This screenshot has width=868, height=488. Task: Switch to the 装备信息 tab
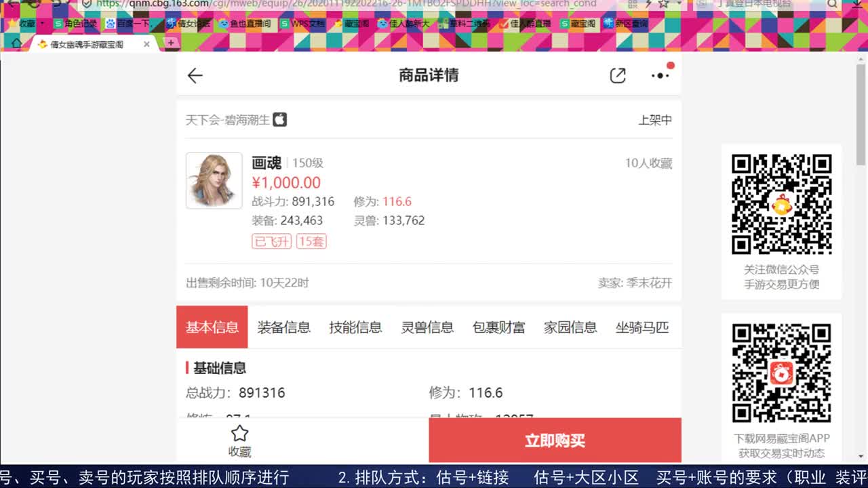point(284,327)
